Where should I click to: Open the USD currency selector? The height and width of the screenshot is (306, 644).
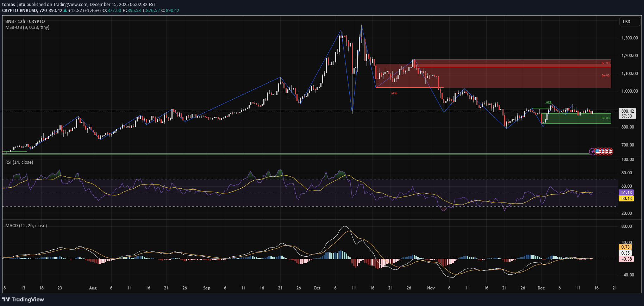(x=630, y=22)
